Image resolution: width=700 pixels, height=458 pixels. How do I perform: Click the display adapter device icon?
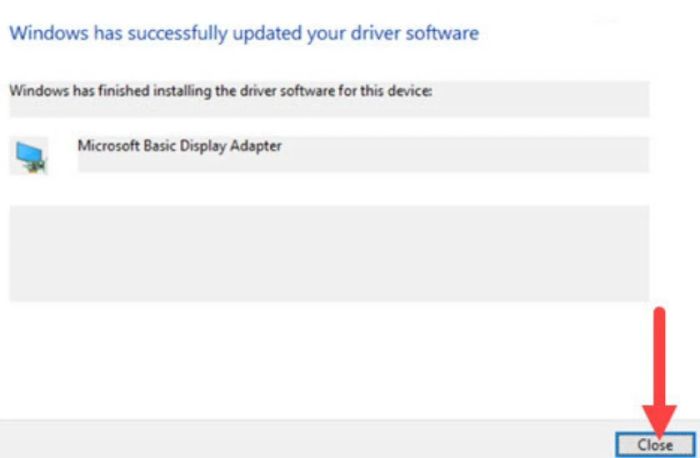(30, 156)
